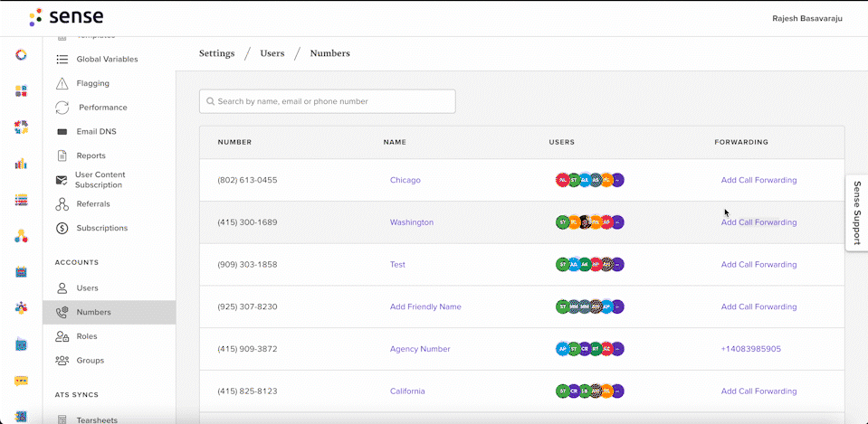Click the Groups people icon

[x=62, y=361]
